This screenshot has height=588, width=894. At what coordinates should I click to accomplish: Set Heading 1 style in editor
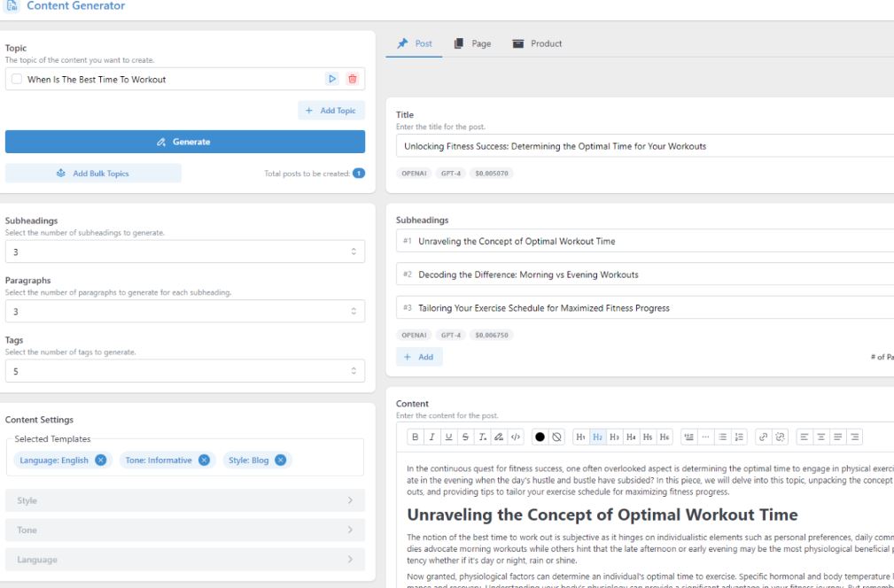[581, 437]
